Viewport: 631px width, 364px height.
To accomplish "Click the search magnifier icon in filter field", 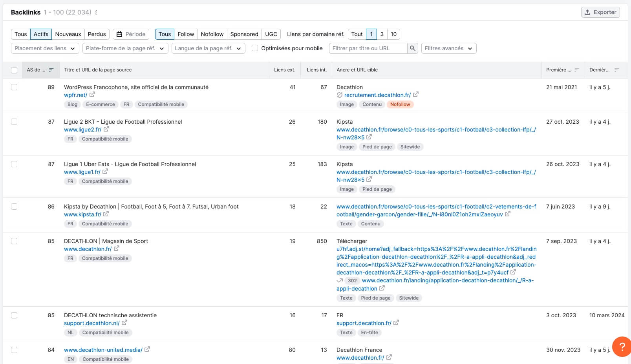I will 413,48.
